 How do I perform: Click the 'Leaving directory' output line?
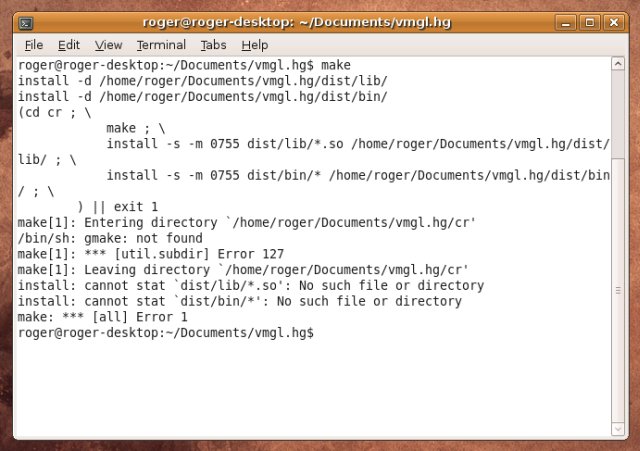click(x=243, y=270)
